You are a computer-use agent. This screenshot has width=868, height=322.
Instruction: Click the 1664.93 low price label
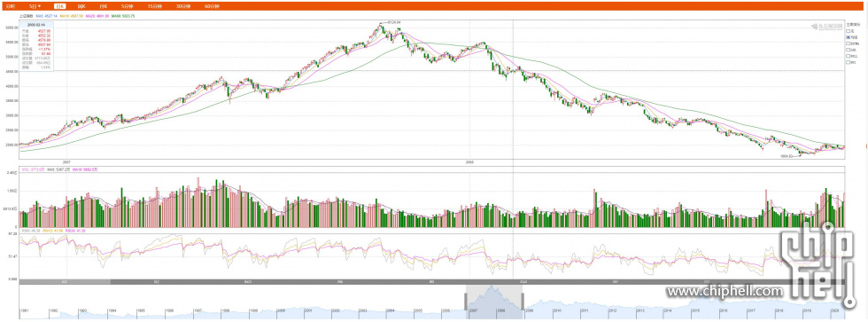(x=787, y=156)
